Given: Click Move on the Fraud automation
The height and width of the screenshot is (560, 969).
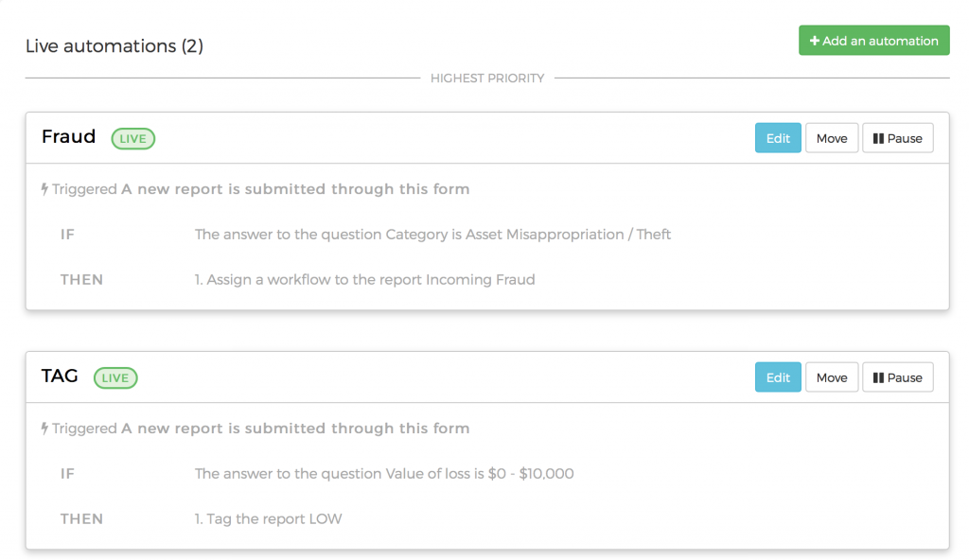Looking at the screenshot, I should click(x=831, y=137).
